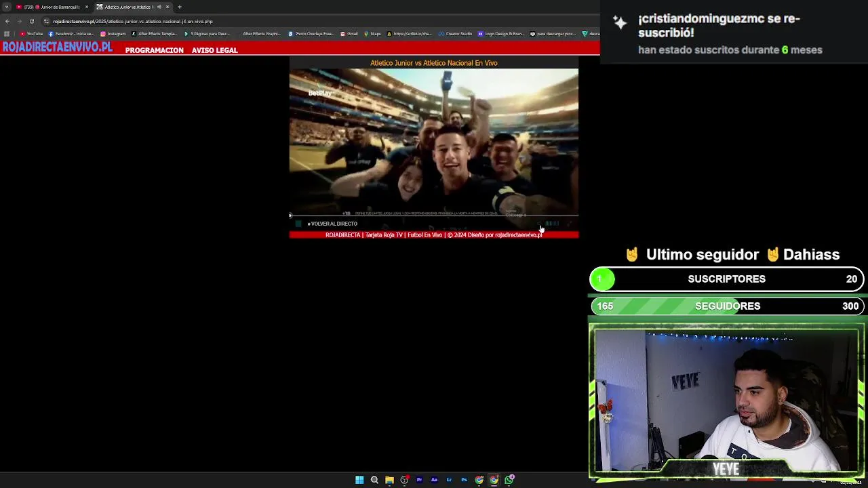Enter fullscreen on the video player

click(x=570, y=224)
